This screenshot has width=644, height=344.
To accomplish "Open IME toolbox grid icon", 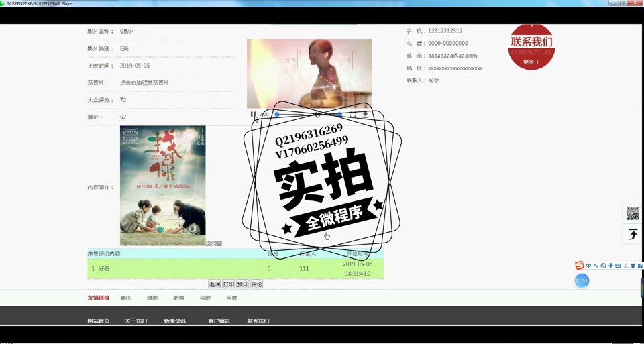I will [x=640, y=266].
